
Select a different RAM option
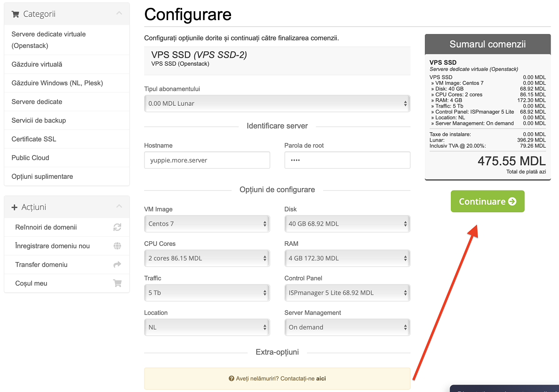[x=347, y=258]
